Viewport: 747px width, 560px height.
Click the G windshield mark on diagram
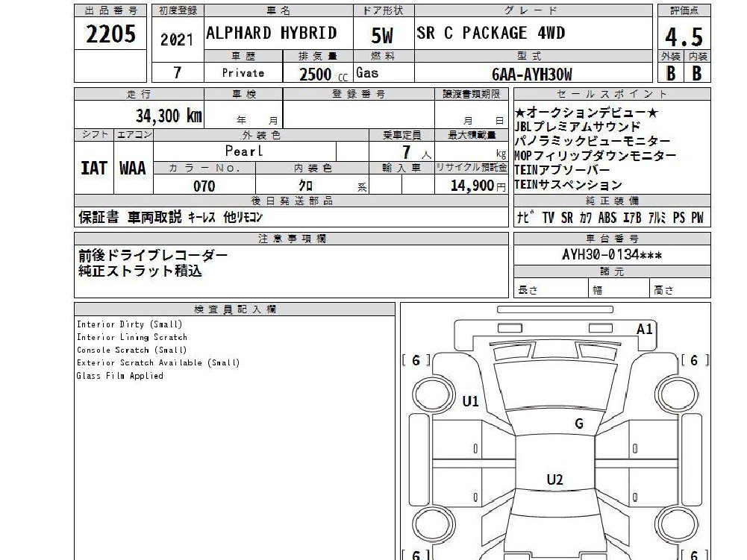tap(579, 424)
